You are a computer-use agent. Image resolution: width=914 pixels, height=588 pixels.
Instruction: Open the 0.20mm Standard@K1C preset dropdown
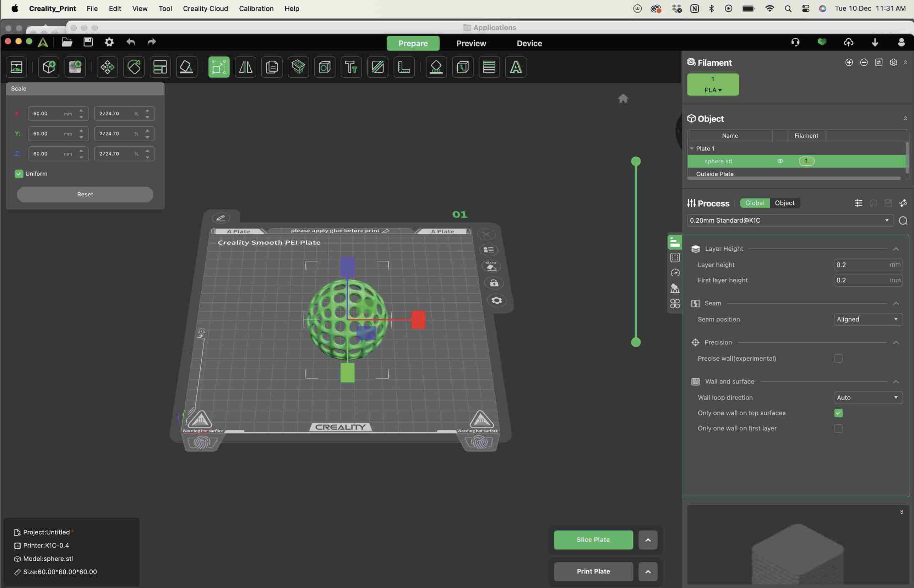coord(790,220)
